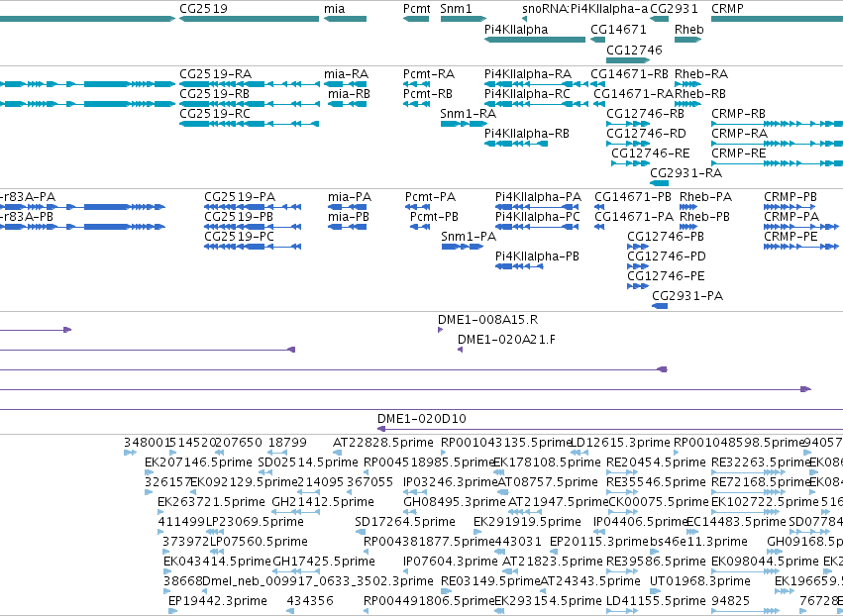Click the CRMP gene feature

777,19
